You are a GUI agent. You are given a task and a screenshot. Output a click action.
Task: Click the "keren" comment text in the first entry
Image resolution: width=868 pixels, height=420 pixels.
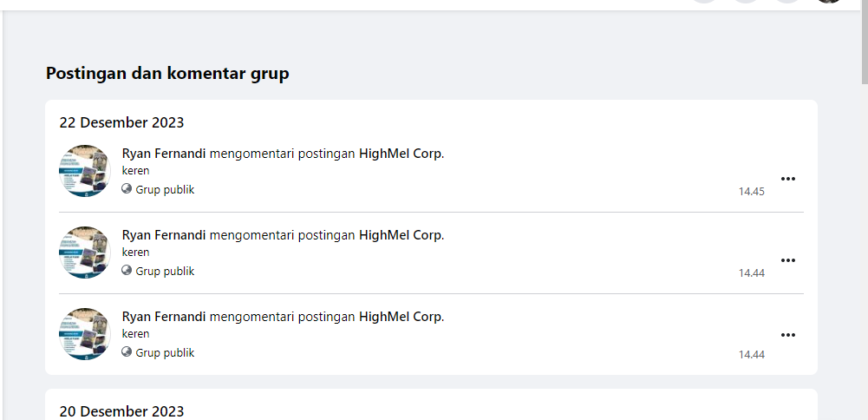pyautogui.click(x=136, y=171)
